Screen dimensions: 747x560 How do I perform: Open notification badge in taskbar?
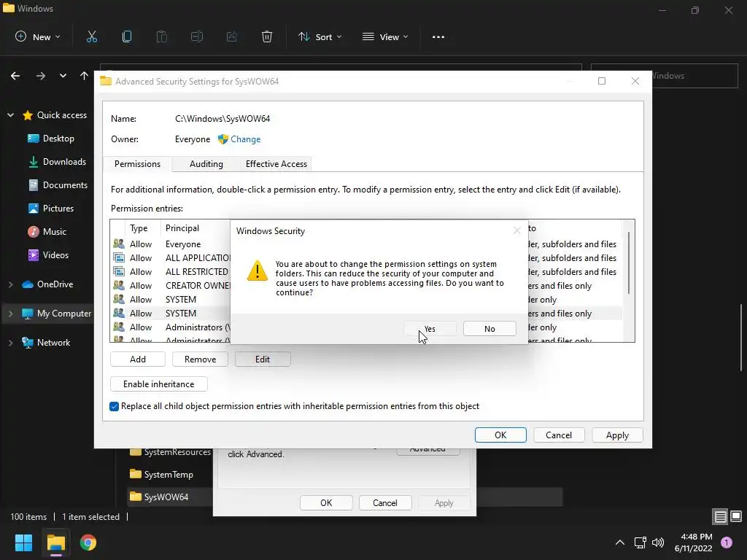coord(727,542)
